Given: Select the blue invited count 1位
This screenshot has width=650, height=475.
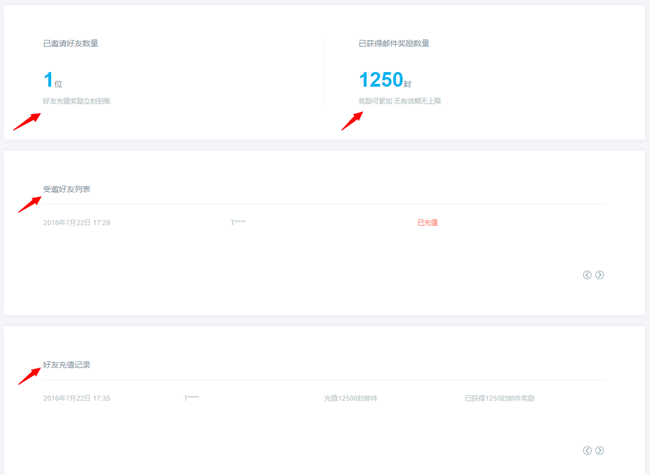Looking at the screenshot, I should coord(53,80).
